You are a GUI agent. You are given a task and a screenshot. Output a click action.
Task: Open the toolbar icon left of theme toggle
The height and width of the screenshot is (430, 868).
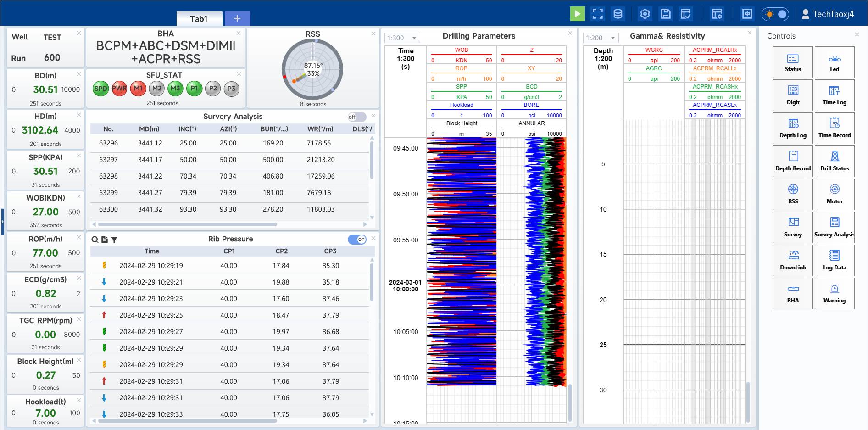747,14
